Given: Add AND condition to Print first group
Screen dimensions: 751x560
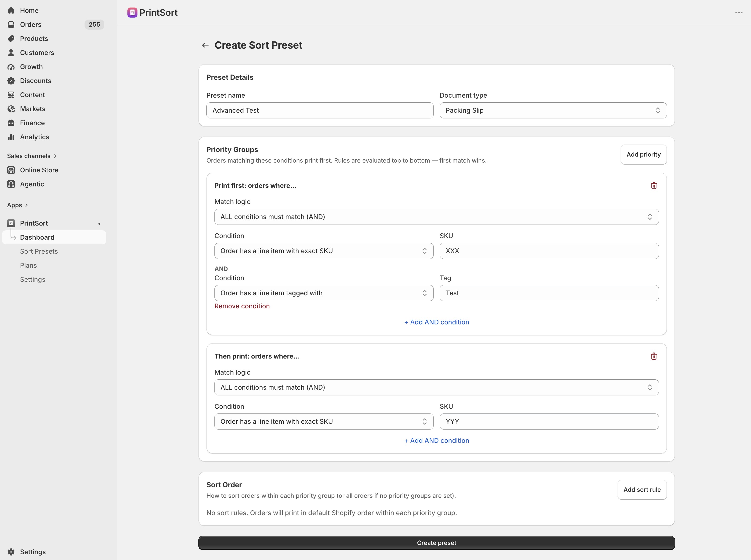Looking at the screenshot, I should tap(436, 322).
